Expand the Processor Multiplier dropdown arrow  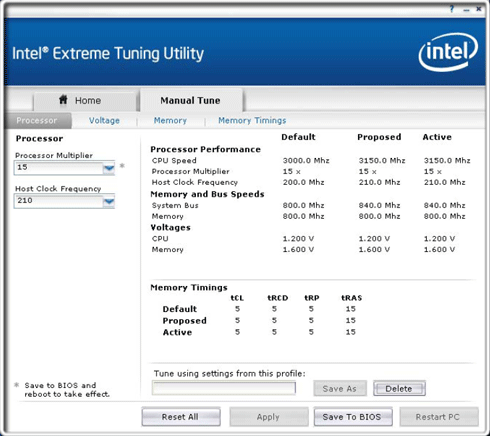109,168
